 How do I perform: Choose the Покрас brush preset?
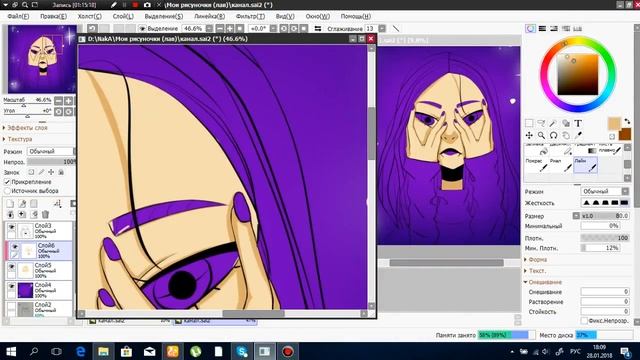[536, 164]
